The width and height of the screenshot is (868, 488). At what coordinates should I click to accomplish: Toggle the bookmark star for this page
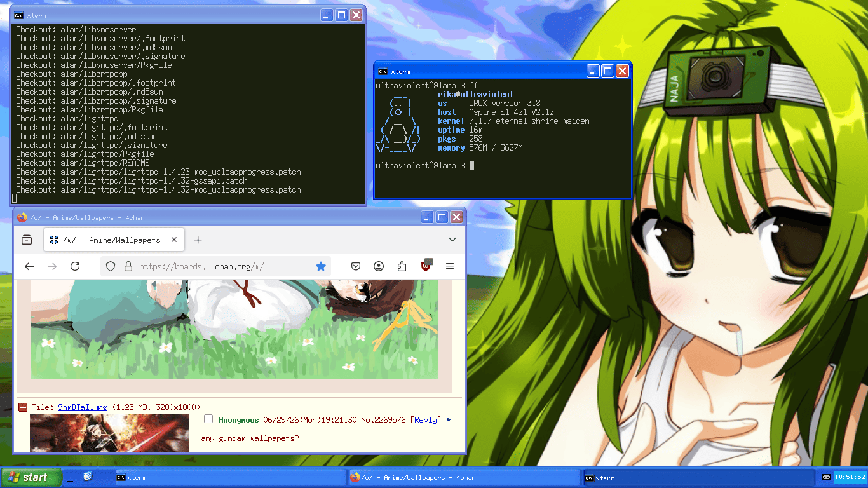[x=321, y=266]
